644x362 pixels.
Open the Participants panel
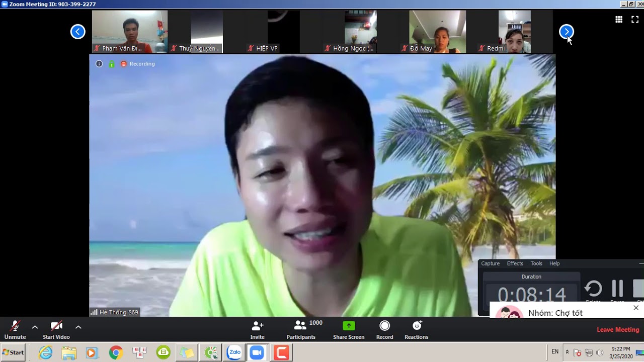301,330
